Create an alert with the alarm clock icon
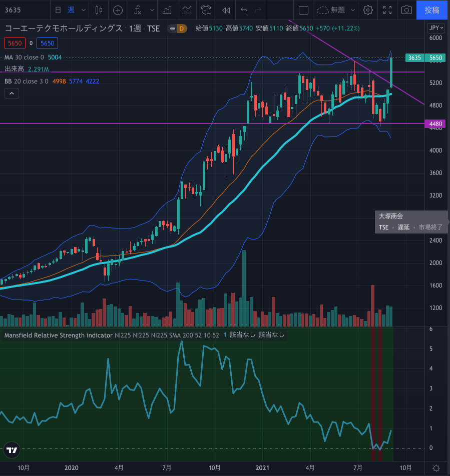The height and width of the screenshot is (476, 450). [x=206, y=10]
